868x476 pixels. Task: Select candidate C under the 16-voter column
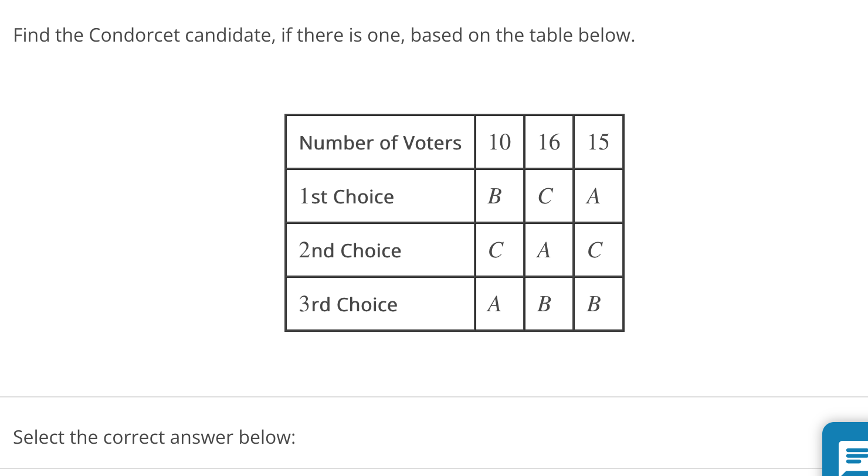pos(545,196)
